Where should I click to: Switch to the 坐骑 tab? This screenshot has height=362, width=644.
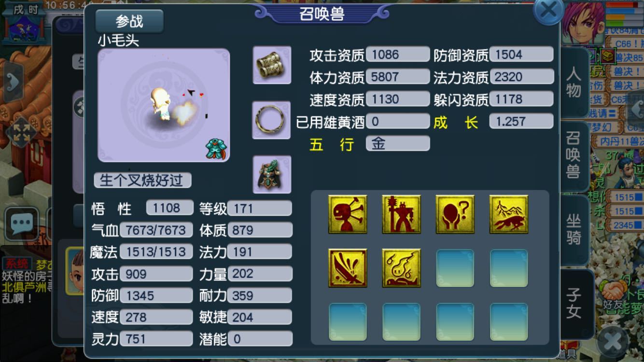click(x=574, y=230)
